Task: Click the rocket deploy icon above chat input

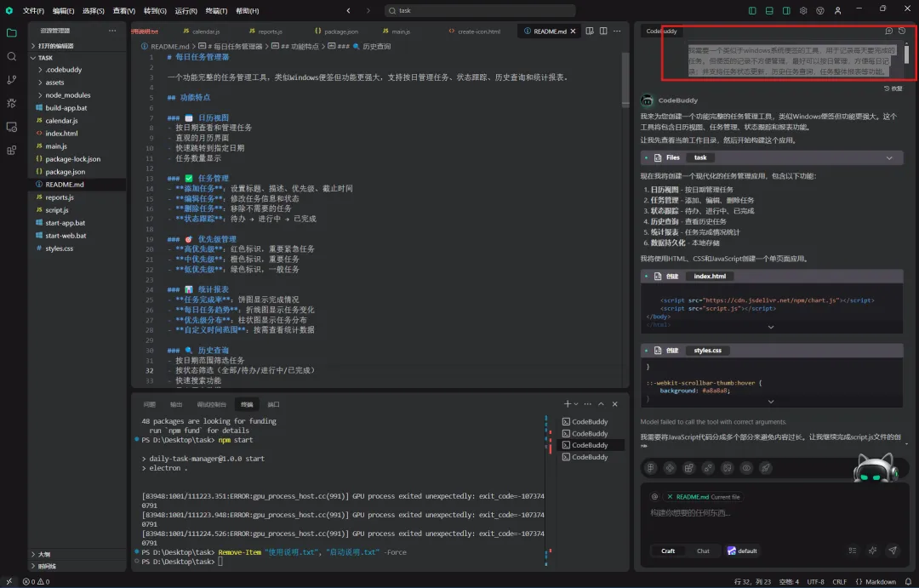Action: [766, 468]
